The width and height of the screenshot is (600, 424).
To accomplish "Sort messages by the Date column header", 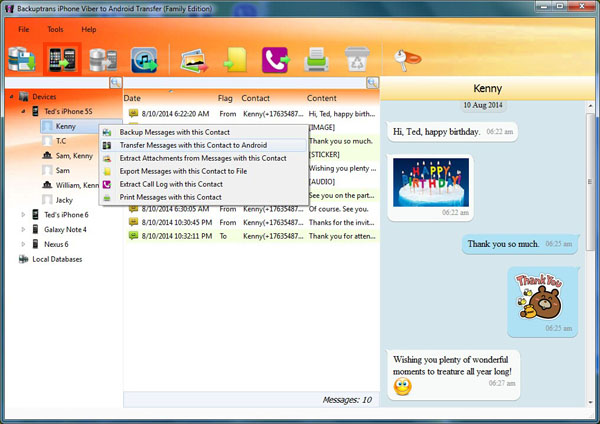I will coord(132,98).
